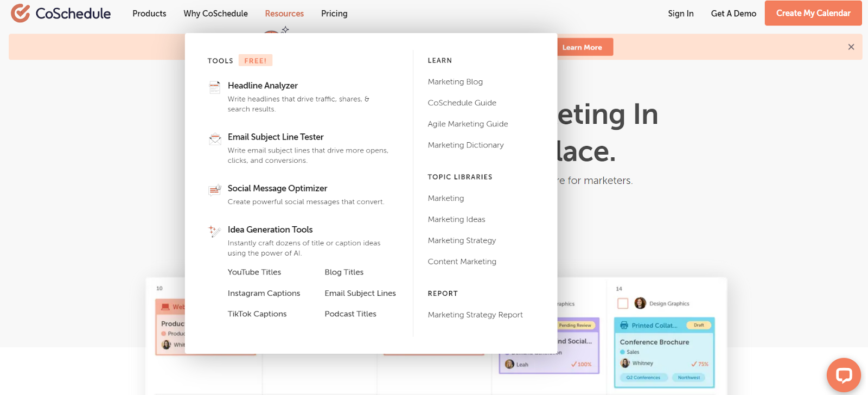Open the Products menu

[x=149, y=14]
